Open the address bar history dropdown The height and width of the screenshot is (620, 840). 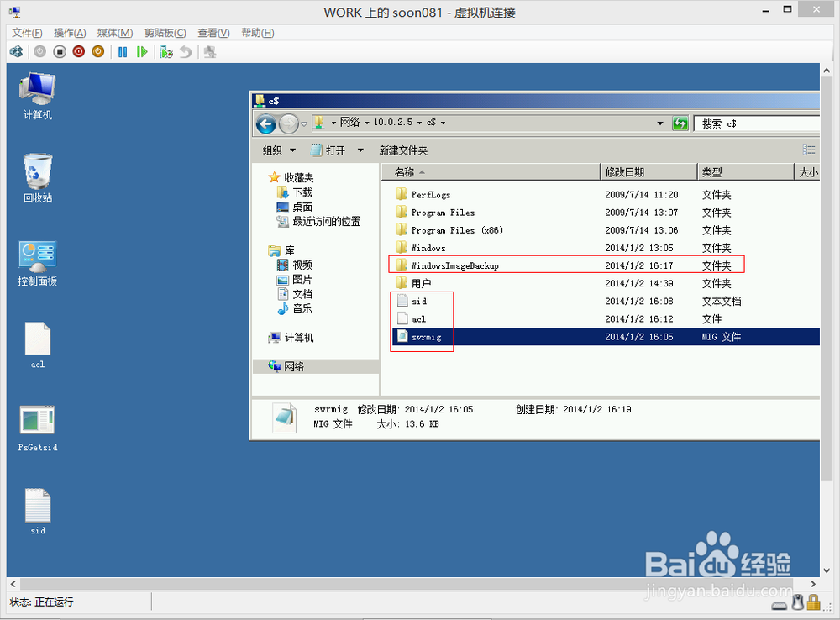[660, 123]
